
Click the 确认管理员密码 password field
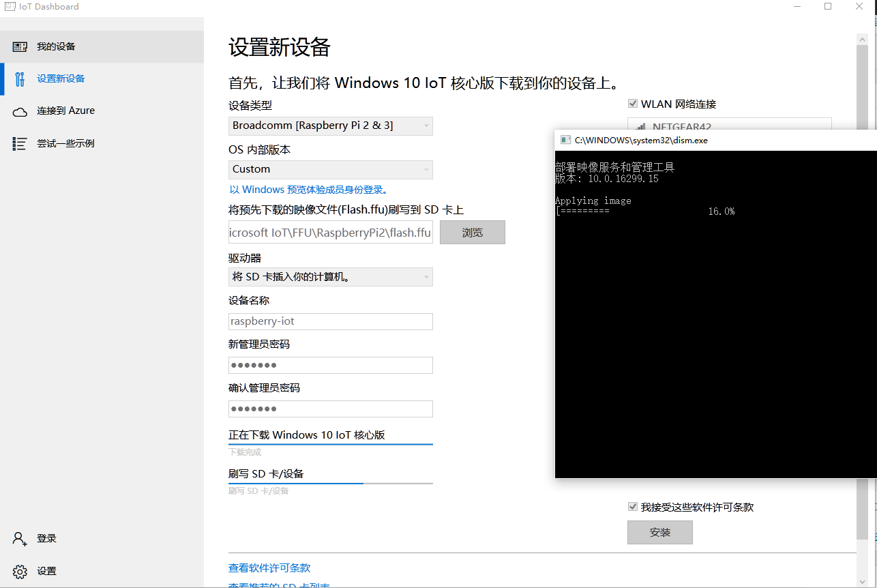330,409
